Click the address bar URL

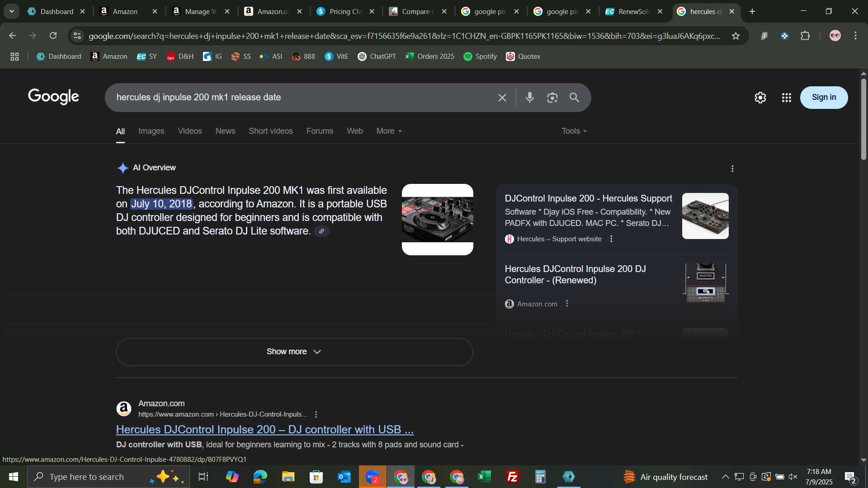405,36
